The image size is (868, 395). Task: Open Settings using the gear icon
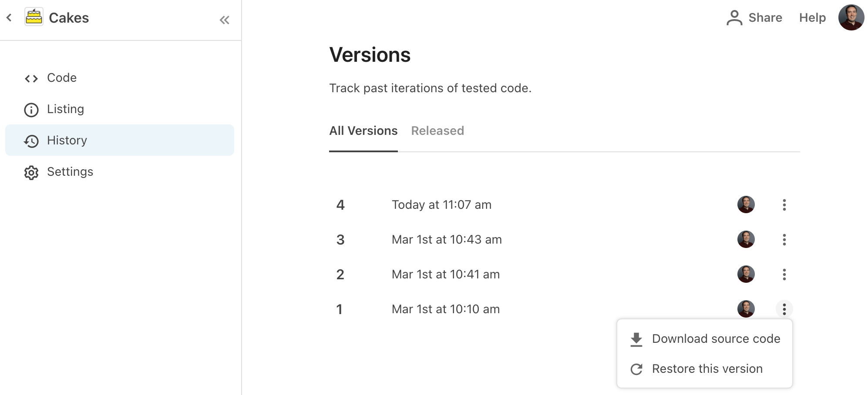[31, 172]
